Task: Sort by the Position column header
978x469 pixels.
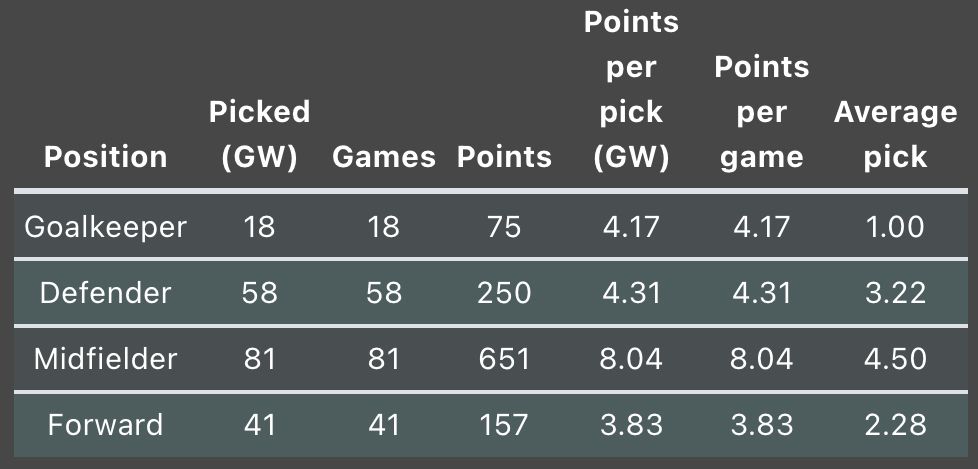Action: pos(105,157)
